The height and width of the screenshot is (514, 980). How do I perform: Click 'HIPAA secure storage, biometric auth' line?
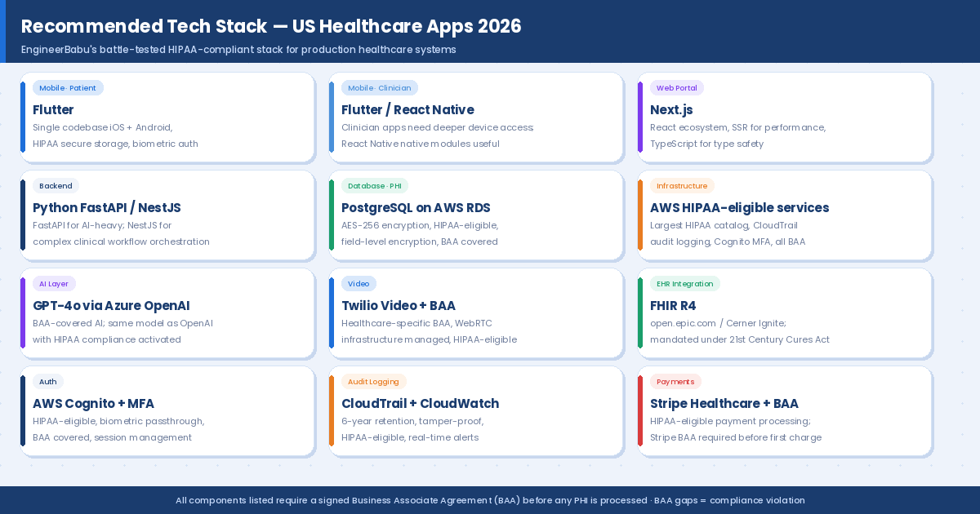pyautogui.click(x=115, y=144)
